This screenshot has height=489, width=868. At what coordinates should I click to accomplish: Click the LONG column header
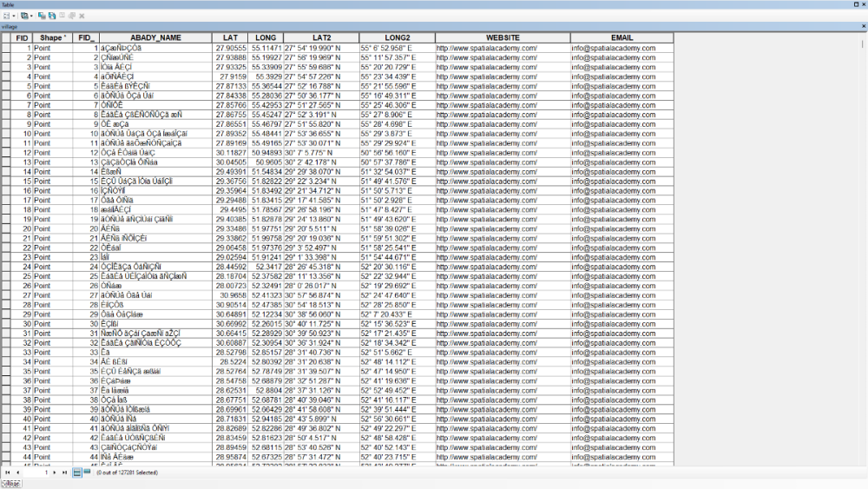(266, 37)
